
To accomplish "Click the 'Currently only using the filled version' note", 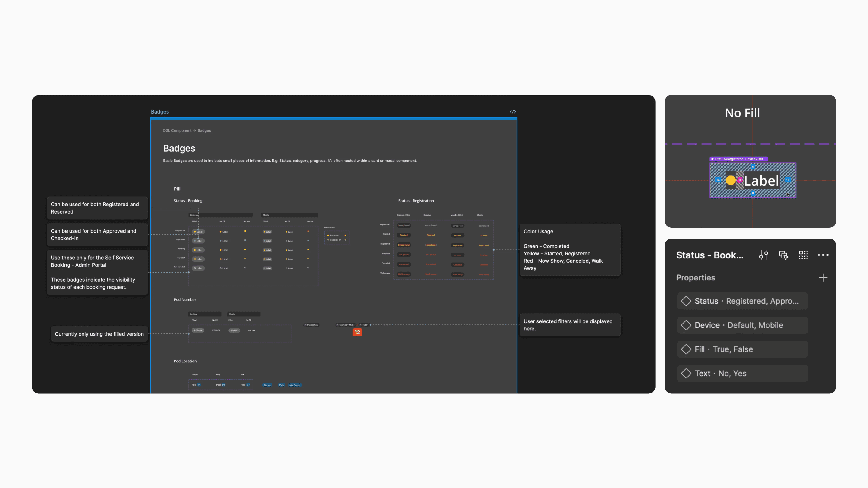I will [x=99, y=334].
